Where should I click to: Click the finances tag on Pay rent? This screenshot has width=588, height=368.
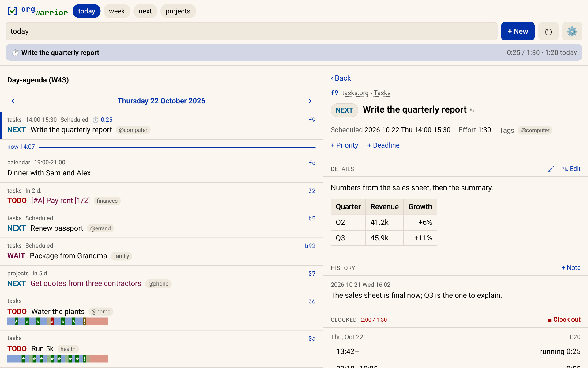pos(107,201)
